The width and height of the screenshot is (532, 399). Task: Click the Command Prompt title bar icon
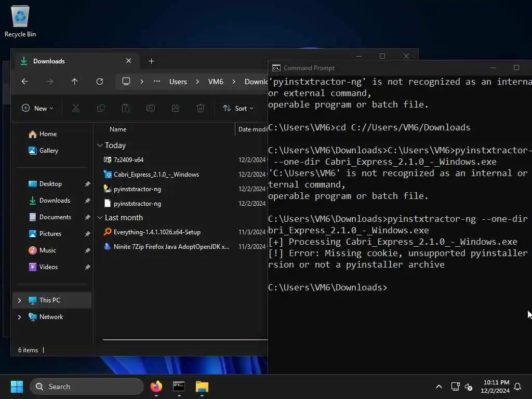pyautogui.click(x=276, y=68)
